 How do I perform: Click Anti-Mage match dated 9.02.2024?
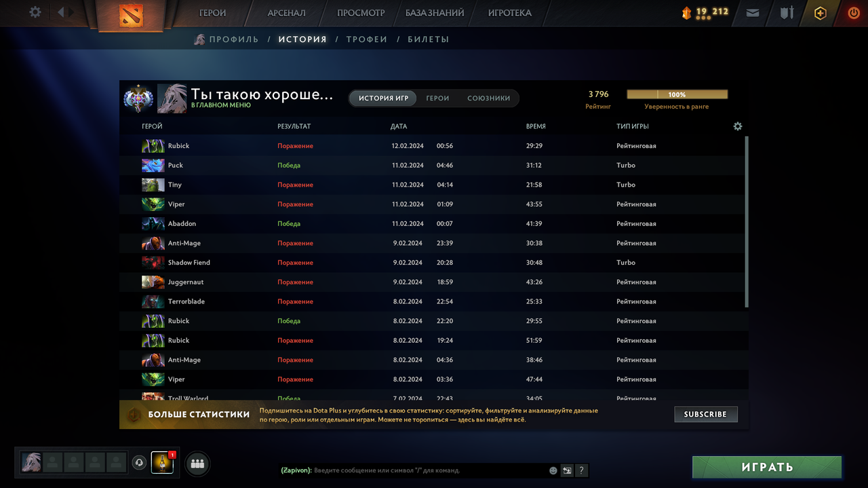[x=434, y=243]
